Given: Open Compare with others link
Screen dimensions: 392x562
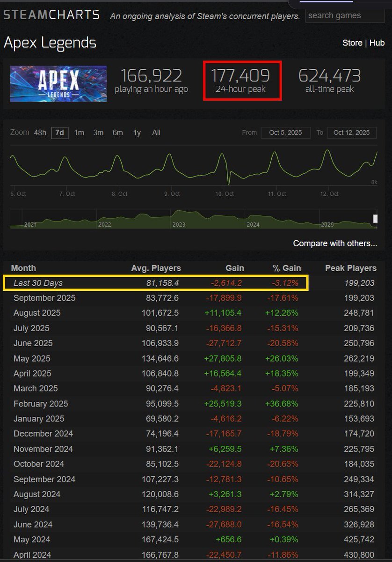Looking at the screenshot, I should click(x=335, y=244).
